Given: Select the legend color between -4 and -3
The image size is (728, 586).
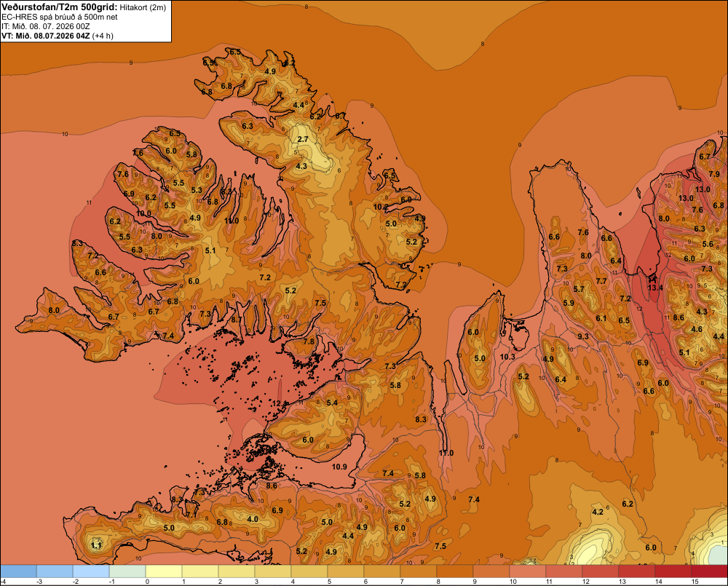Looking at the screenshot, I should pos(19,571).
